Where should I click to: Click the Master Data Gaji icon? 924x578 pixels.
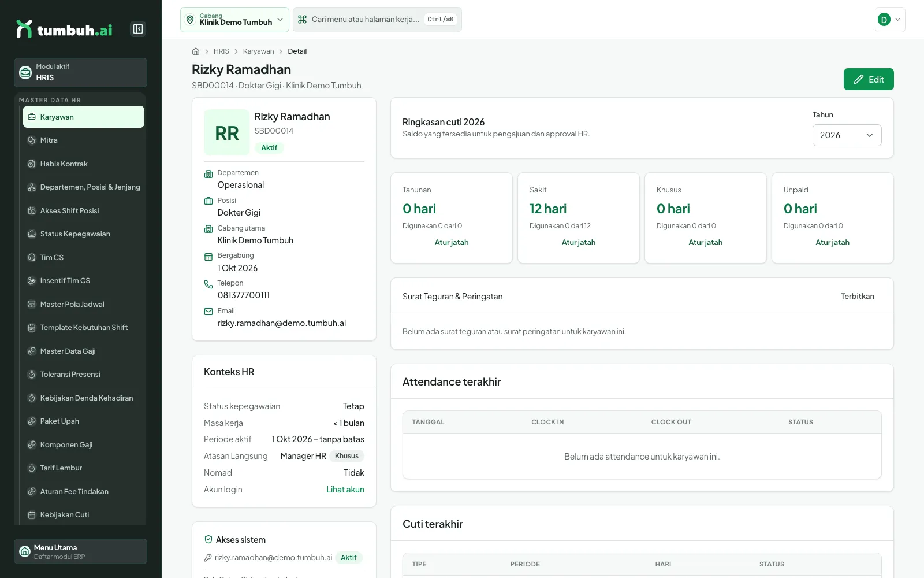click(32, 351)
